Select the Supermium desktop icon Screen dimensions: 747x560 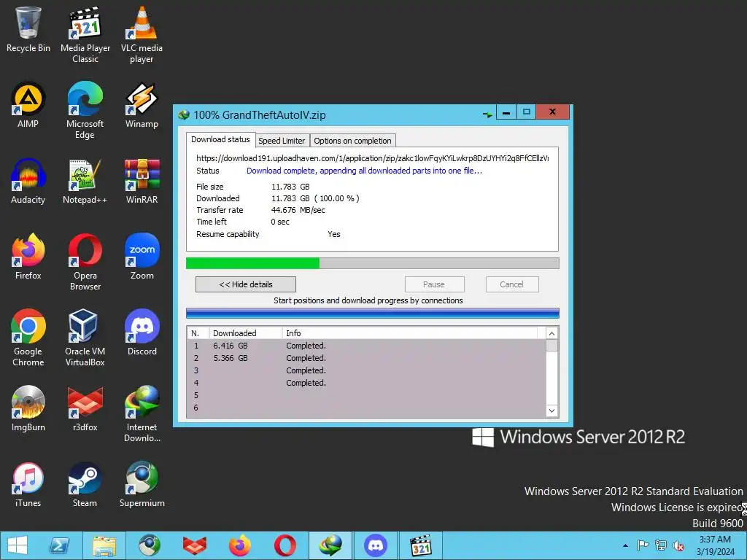[142, 485]
